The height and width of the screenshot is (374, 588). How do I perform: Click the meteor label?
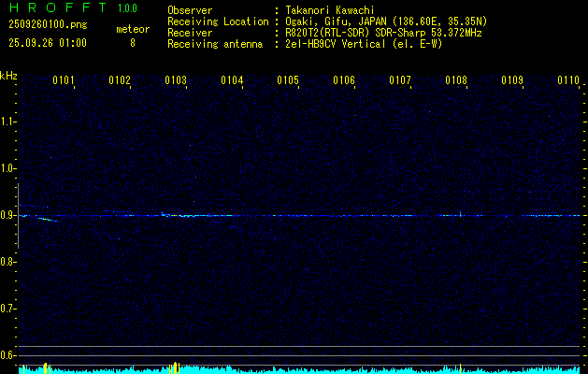[133, 29]
